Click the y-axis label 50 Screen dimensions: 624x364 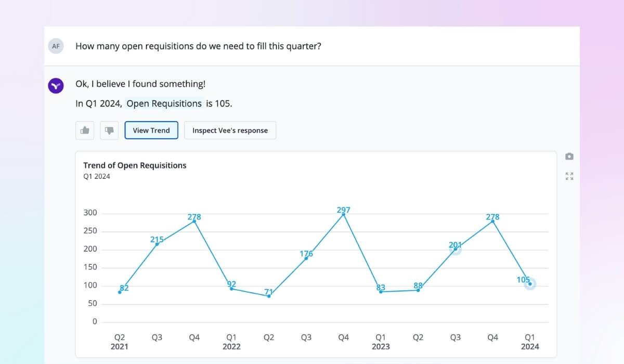click(92, 304)
